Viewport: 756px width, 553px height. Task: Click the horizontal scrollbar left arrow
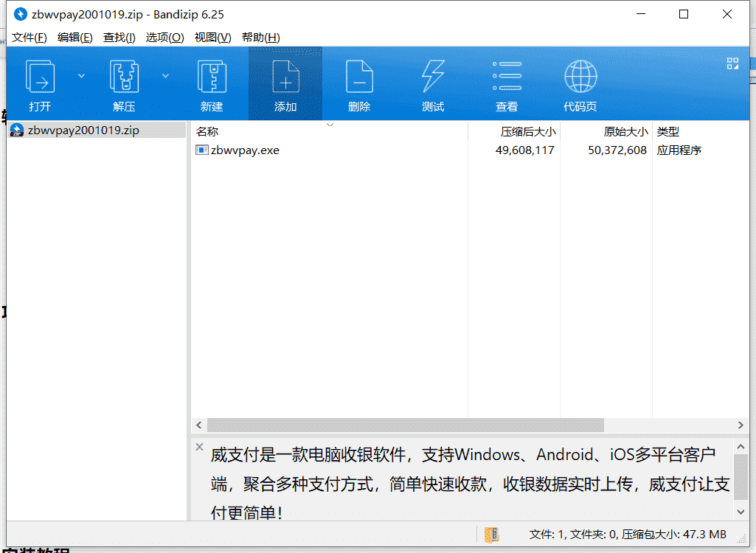[199, 425]
